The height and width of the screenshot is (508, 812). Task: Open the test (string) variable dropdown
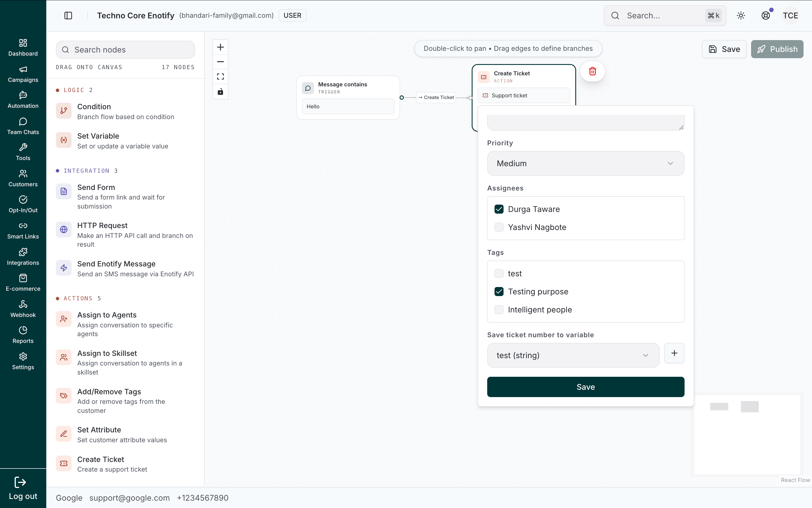click(573, 355)
